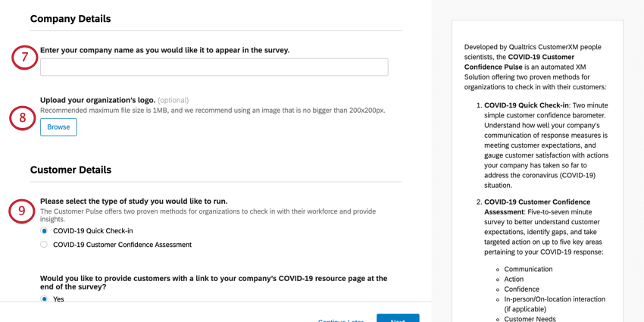Click the red circled step 7 marker
Image resolution: width=644 pixels, height=322 pixels.
click(24, 57)
